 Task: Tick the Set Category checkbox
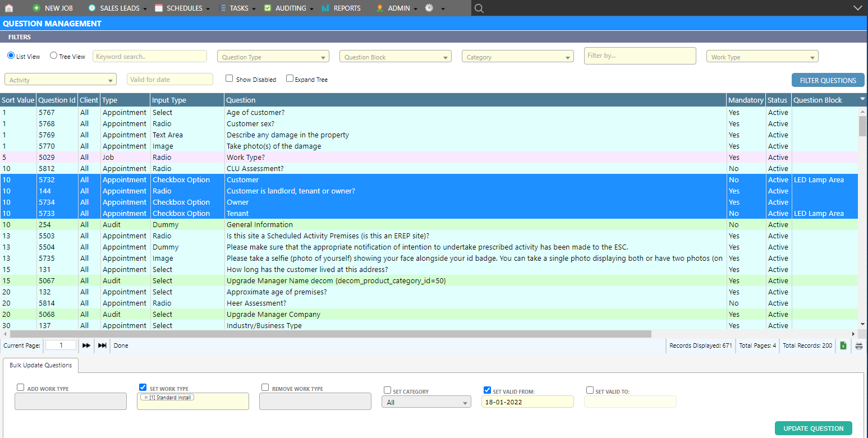click(x=387, y=390)
